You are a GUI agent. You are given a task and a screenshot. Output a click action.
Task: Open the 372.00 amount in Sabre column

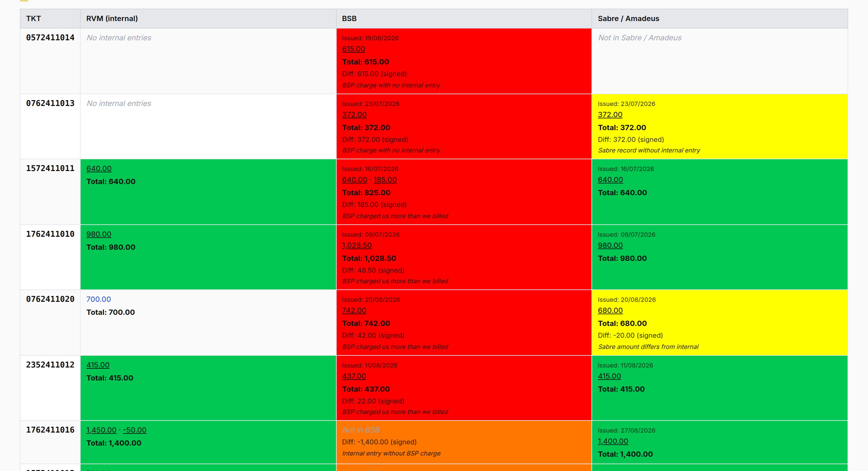pyautogui.click(x=610, y=115)
